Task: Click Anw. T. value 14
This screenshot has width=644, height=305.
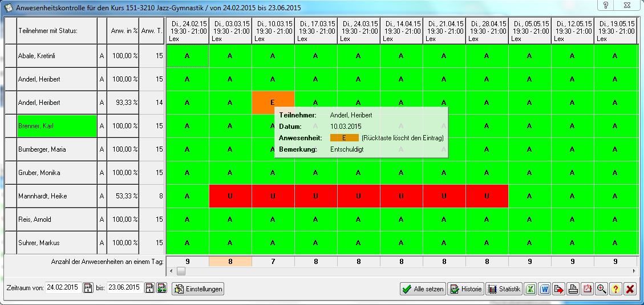Action: tap(152, 103)
